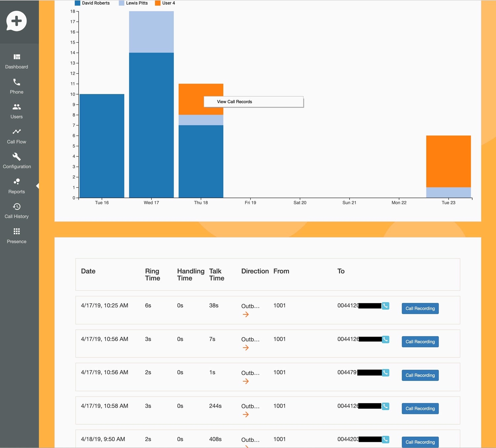Open the Users section icon
The image size is (496, 448).
pyautogui.click(x=17, y=107)
